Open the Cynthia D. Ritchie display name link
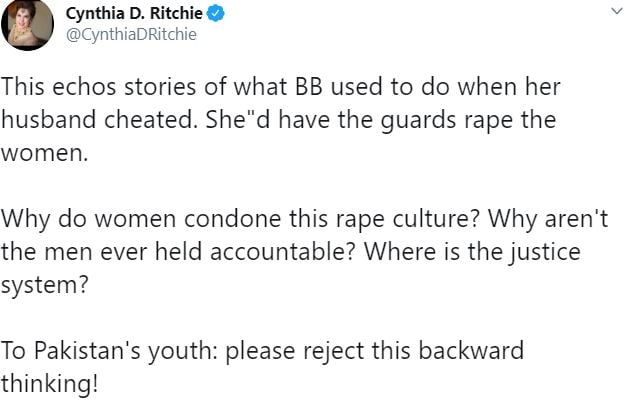 pos(134,14)
